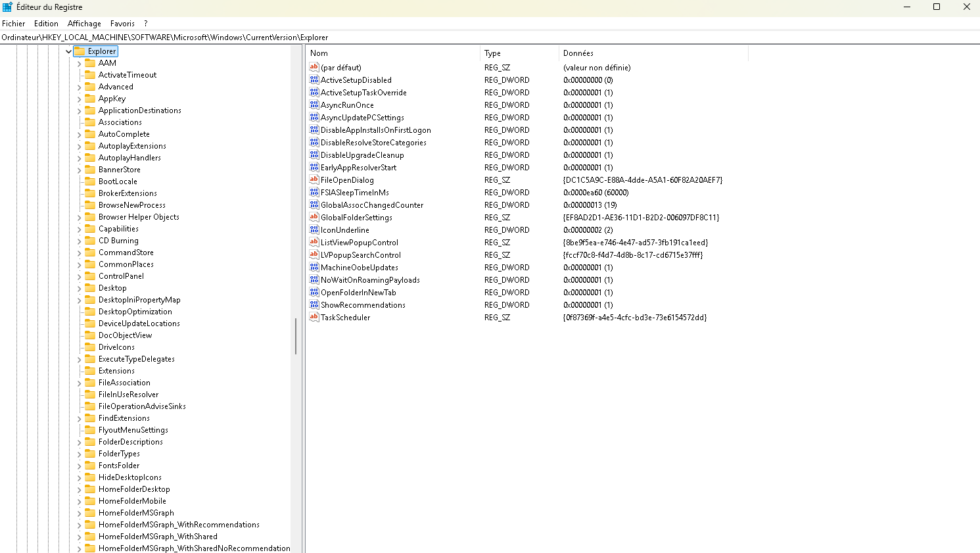Expand the AAM key
This screenshot has width=980, height=553.
pyautogui.click(x=80, y=63)
